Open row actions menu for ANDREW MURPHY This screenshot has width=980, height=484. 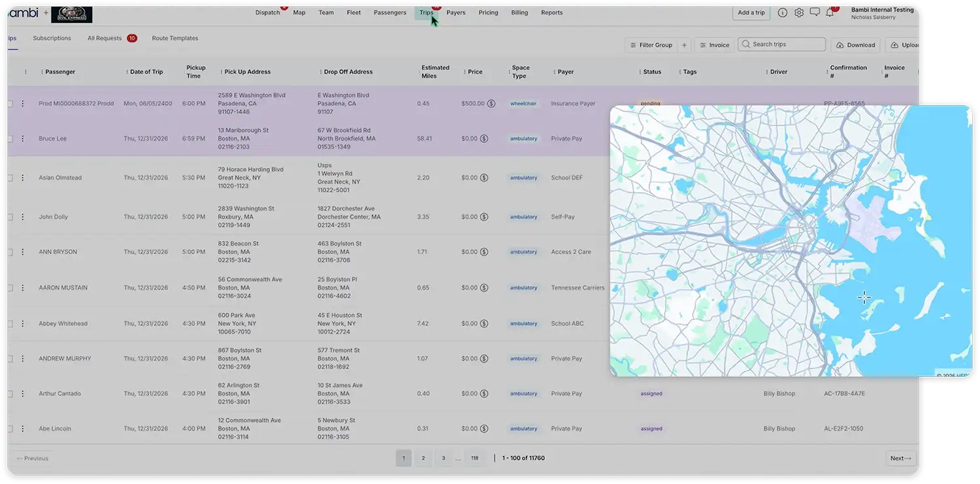22,359
